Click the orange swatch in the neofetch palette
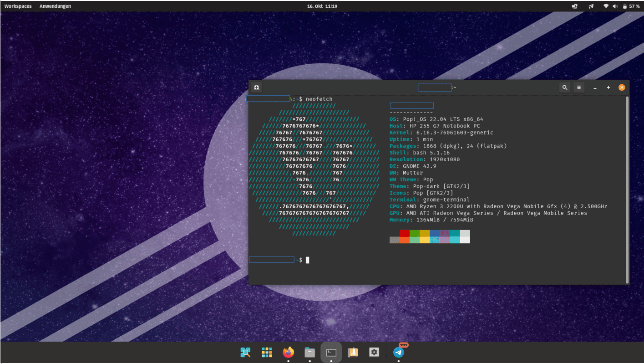This screenshot has width=644, height=364. (x=405, y=240)
